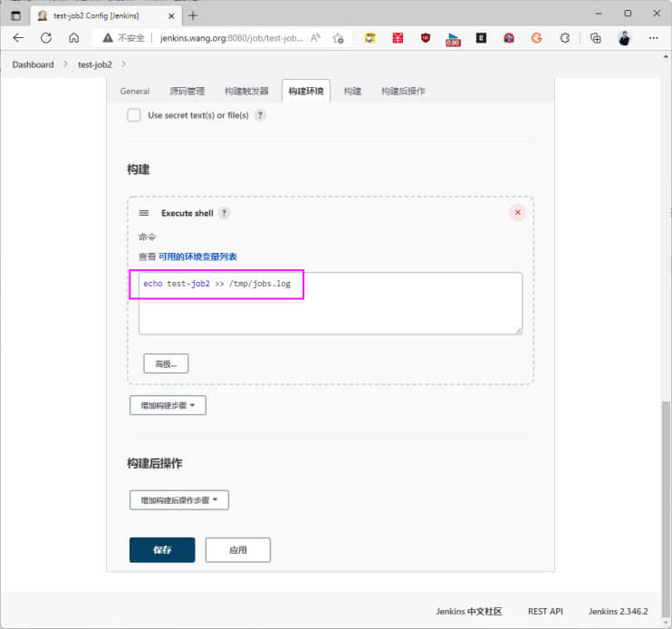Open the orange G extension icon
The image size is (672, 629).
[x=536, y=38]
